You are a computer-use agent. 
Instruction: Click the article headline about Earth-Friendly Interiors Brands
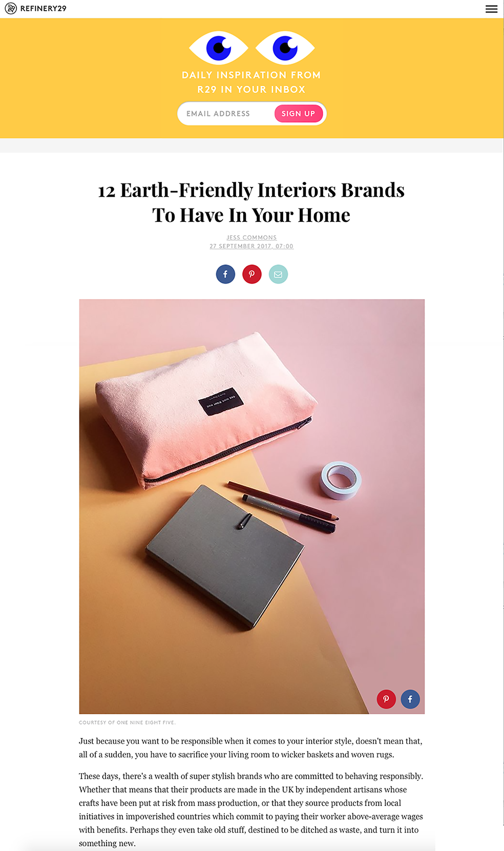tap(251, 202)
